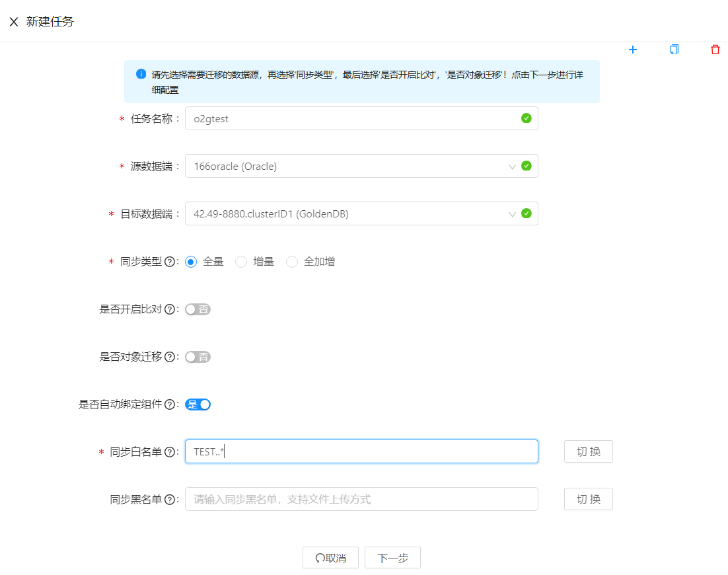Toggle the 是否开启比对 switch on
Image resolution: width=728 pixels, height=575 pixels.
pyautogui.click(x=198, y=309)
